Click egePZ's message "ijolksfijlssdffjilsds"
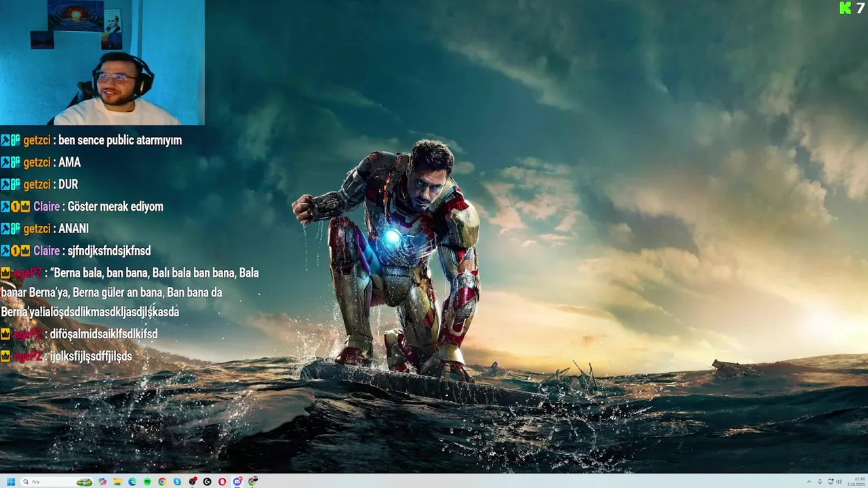The image size is (868, 488). [x=91, y=356]
